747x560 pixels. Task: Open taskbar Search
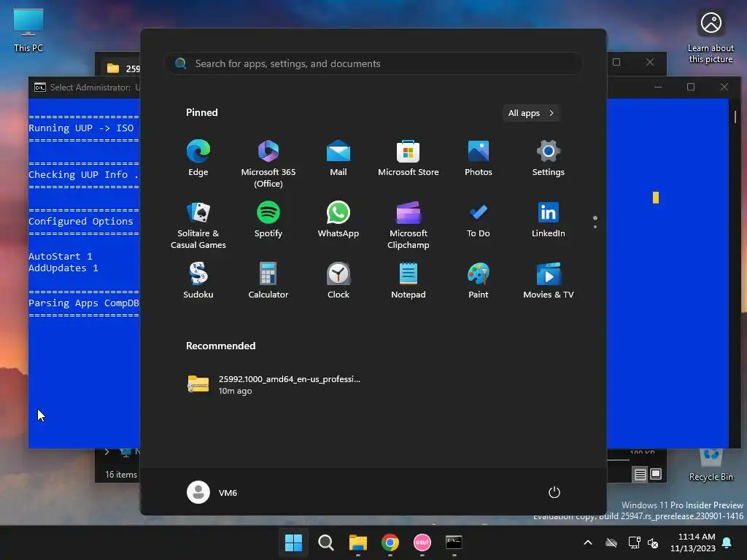point(326,542)
